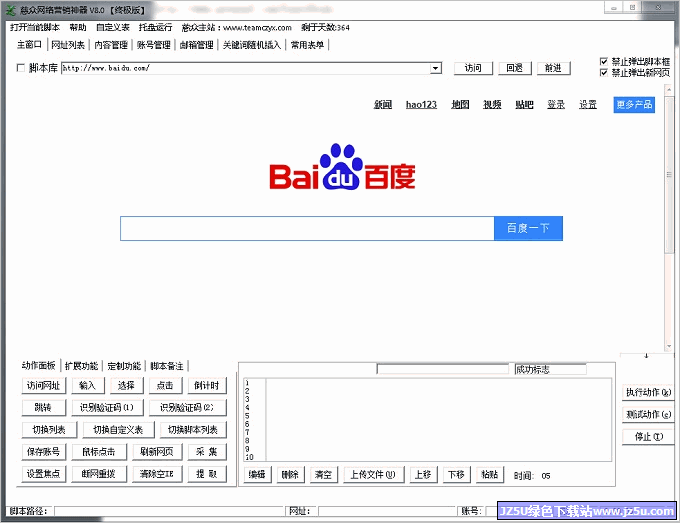Open the 新闻 link on Baidu
This screenshot has height=523, width=680.
click(x=383, y=104)
